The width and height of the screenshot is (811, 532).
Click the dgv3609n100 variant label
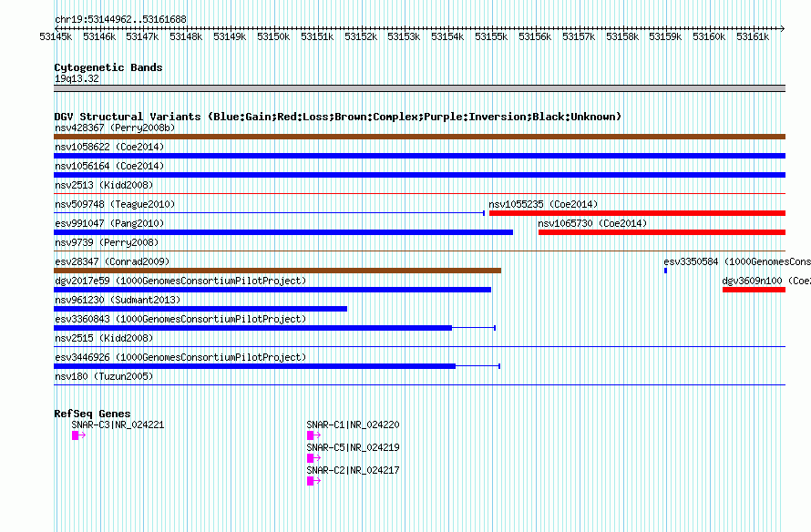[766, 281]
